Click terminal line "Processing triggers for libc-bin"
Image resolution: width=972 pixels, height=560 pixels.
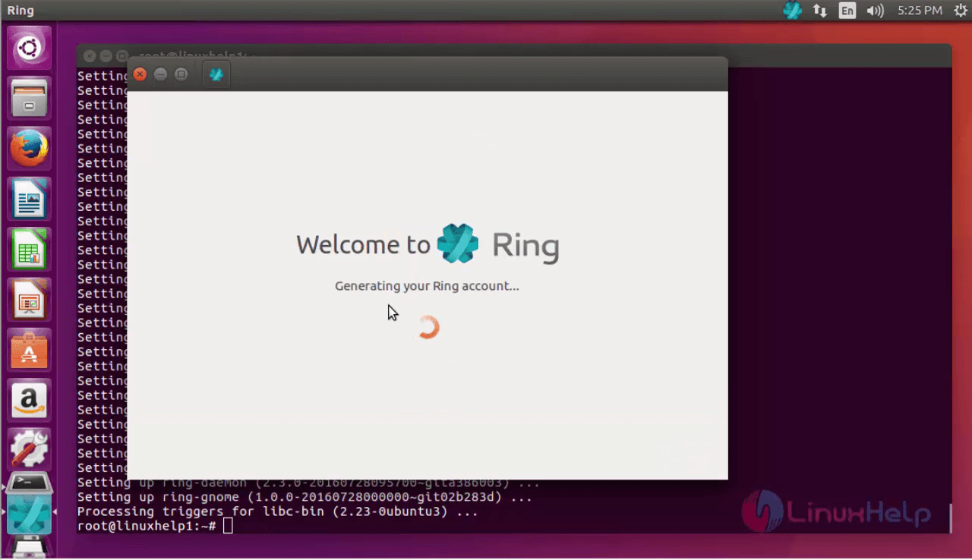(278, 511)
